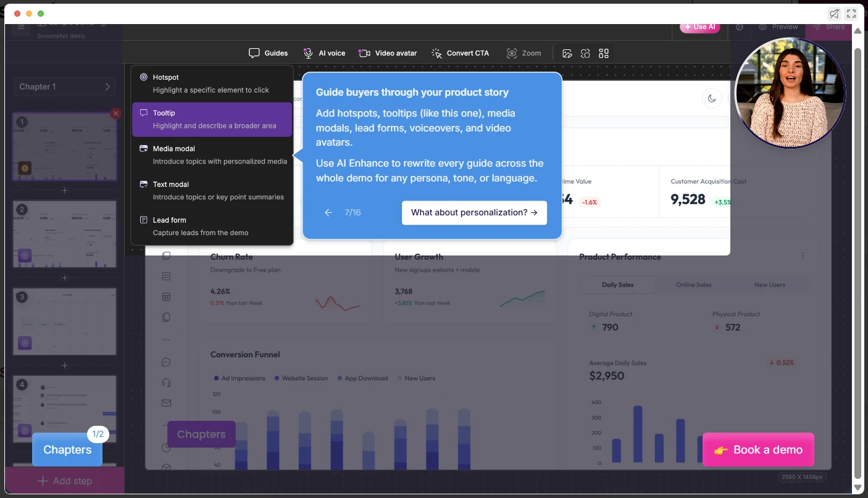The width and height of the screenshot is (868, 498).
Task: Switch to the Online Sales tab
Action: click(x=694, y=284)
